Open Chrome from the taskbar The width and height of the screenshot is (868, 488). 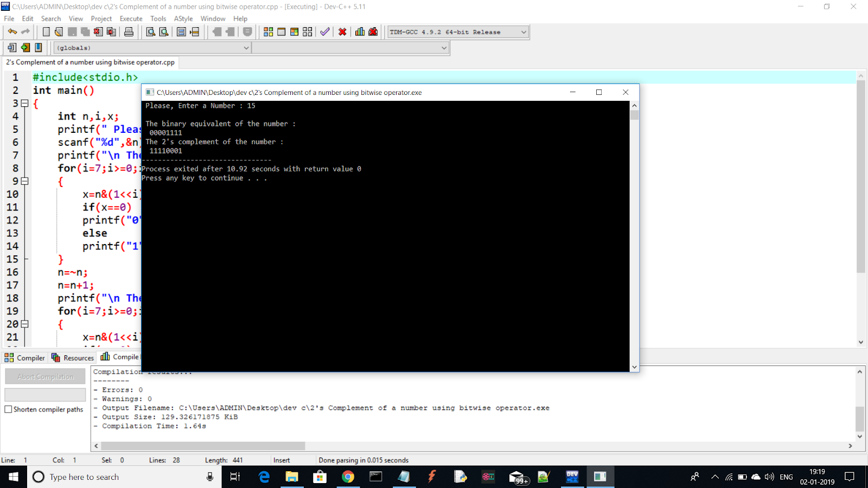[x=348, y=477]
